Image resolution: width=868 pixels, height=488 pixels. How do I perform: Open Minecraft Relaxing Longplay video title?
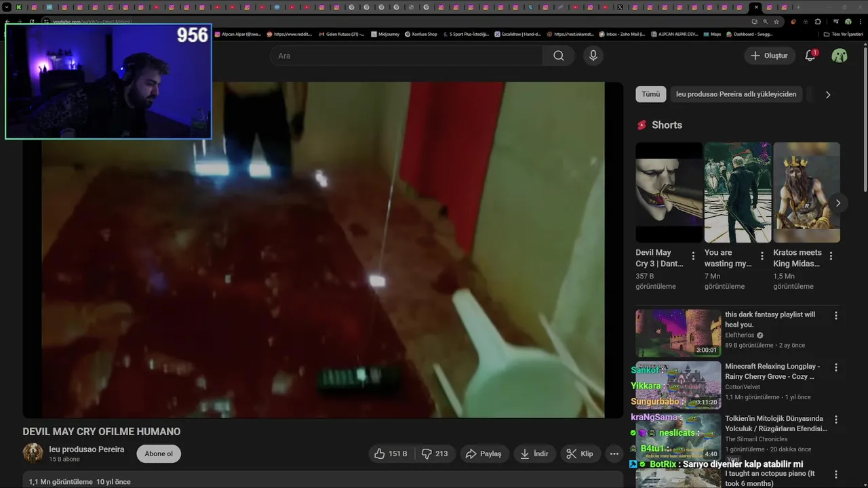(772, 371)
